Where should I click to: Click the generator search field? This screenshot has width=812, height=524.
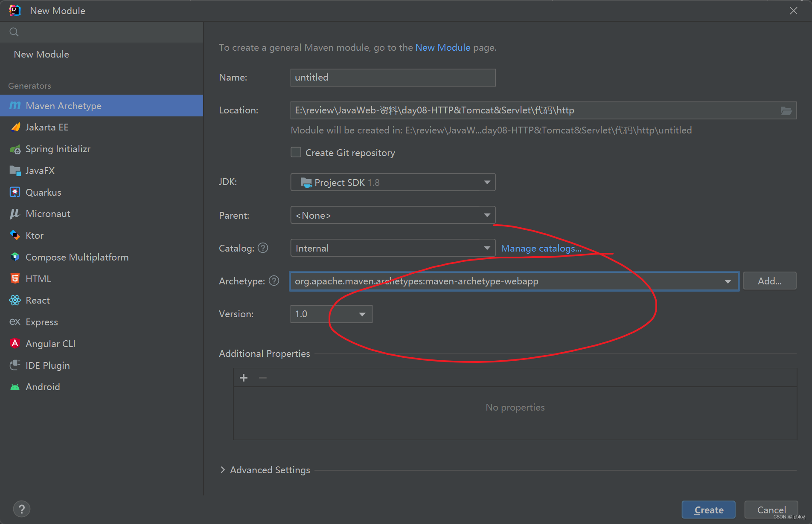[x=102, y=32]
